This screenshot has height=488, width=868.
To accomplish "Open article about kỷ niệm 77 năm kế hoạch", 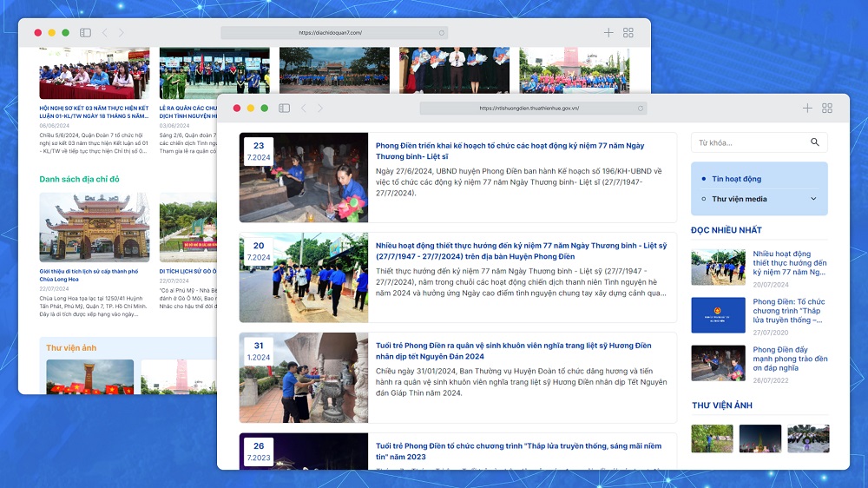I will (x=510, y=152).
